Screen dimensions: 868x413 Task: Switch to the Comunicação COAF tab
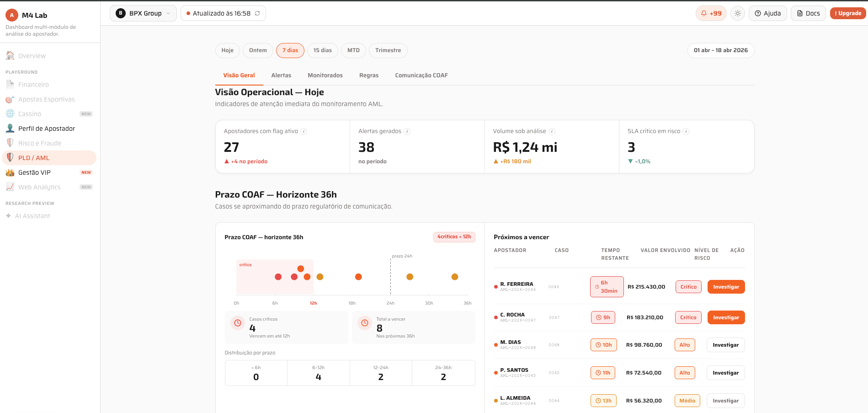[x=421, y=75]
